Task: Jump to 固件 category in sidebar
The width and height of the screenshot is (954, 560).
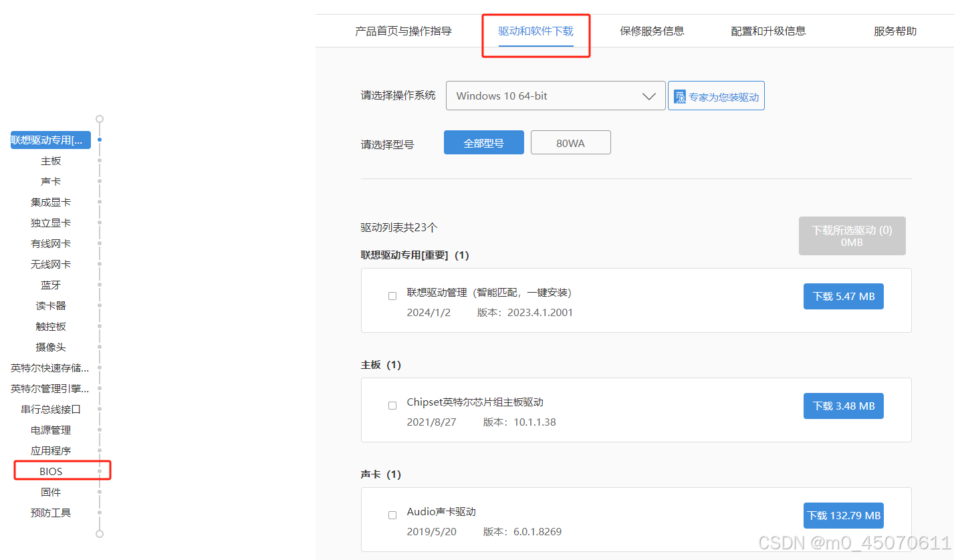Action: pos(51,493)
